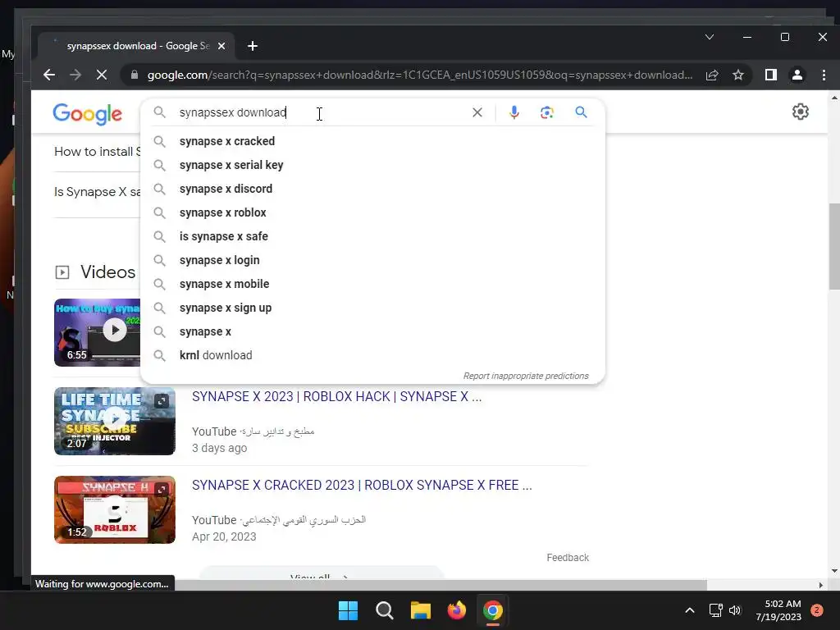Stop loading the page
The height and width of the screenshot is (630, 840).
pos(101,75)
